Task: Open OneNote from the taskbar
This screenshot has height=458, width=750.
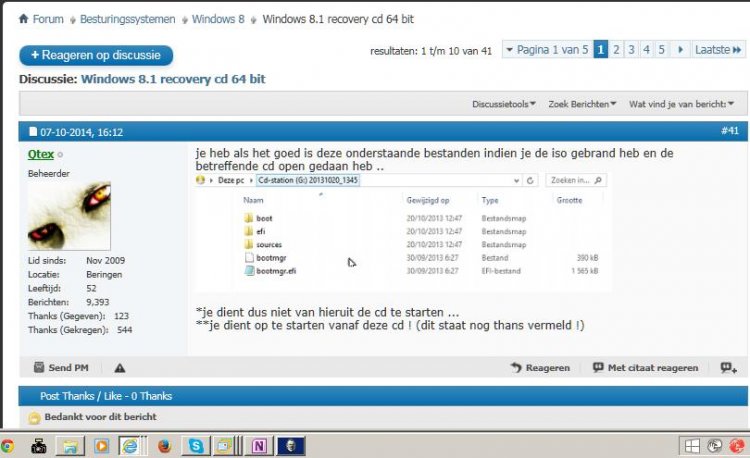Action: [x=259, y=447]
